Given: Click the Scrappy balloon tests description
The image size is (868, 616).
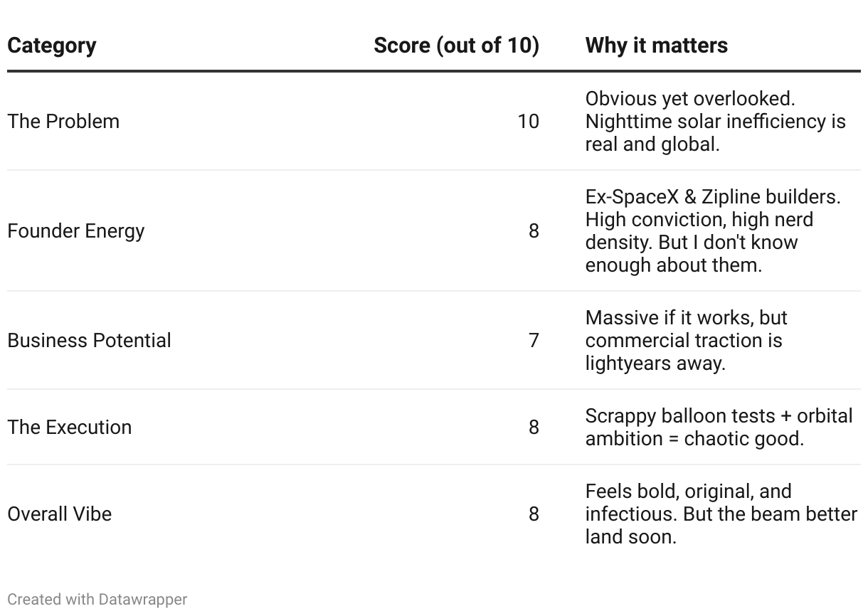Looking at the screenshot, I should click(x=719, y=428).
